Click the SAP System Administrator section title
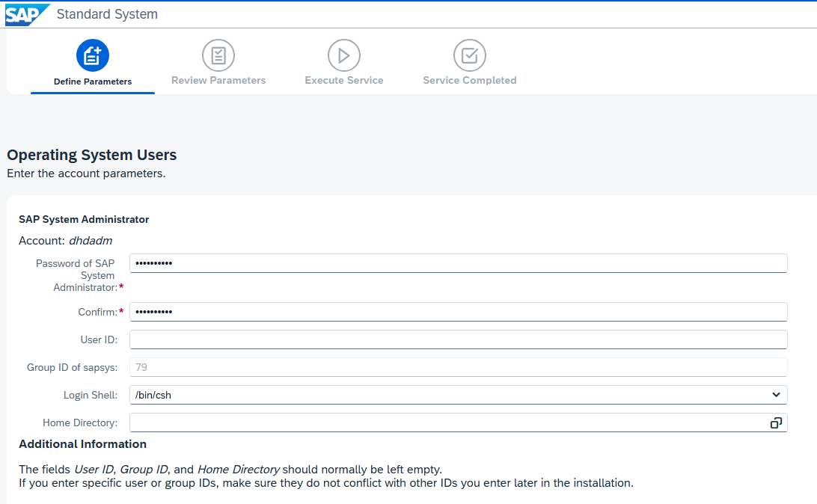The height and width of the screenshot is (504, 817). point(84,219)
